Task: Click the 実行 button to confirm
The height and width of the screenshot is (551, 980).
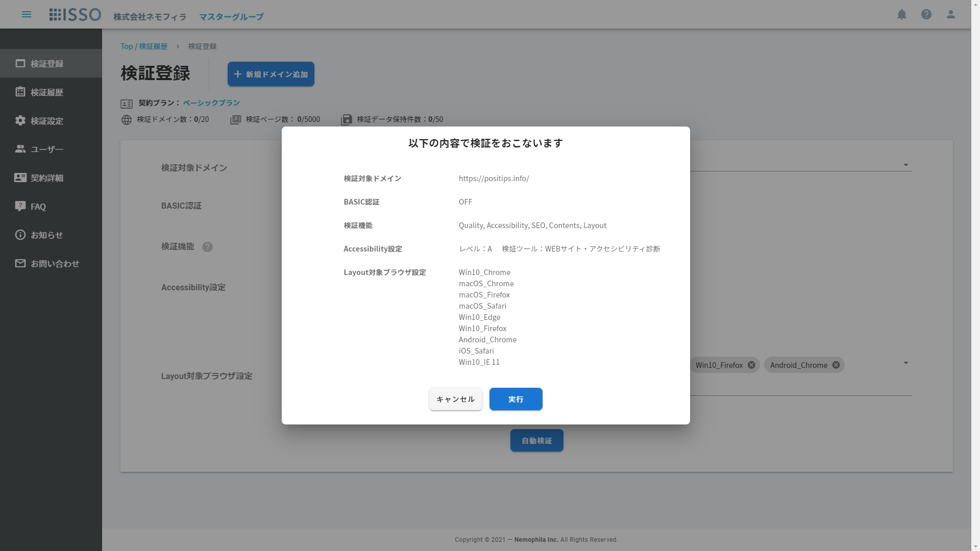Action: click(x=516, y=399)
